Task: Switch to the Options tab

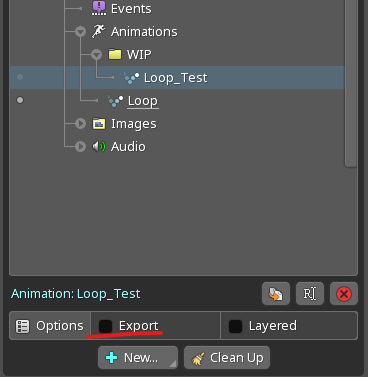Action: 50,326
